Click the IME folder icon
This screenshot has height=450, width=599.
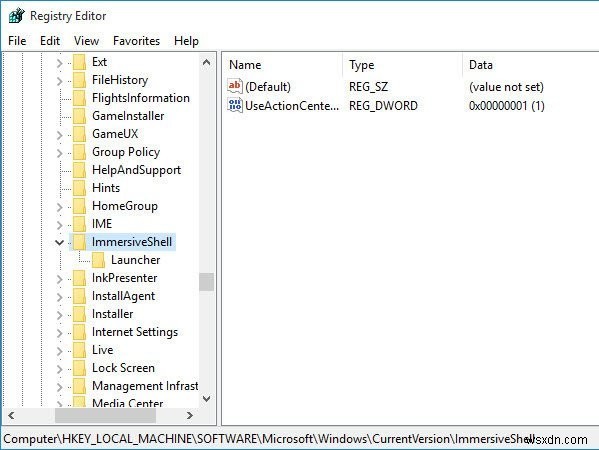pyautogui.click(x=79, y=224)
